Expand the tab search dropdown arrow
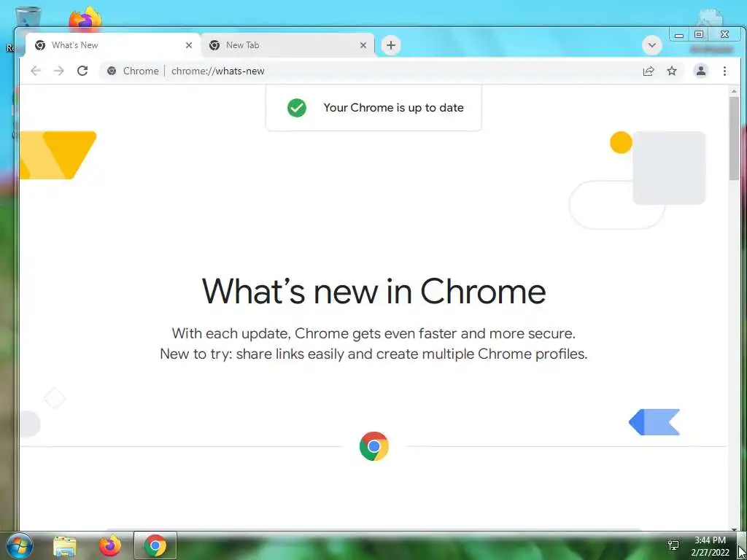The width and height of the screenshot is (747, 560). (651, 45)
